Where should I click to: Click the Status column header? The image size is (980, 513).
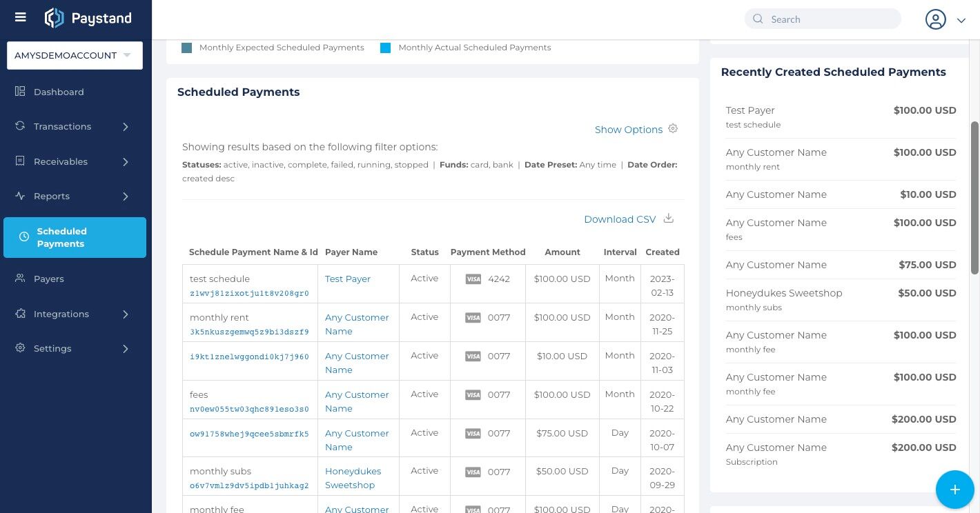click(x=424, y=252)
